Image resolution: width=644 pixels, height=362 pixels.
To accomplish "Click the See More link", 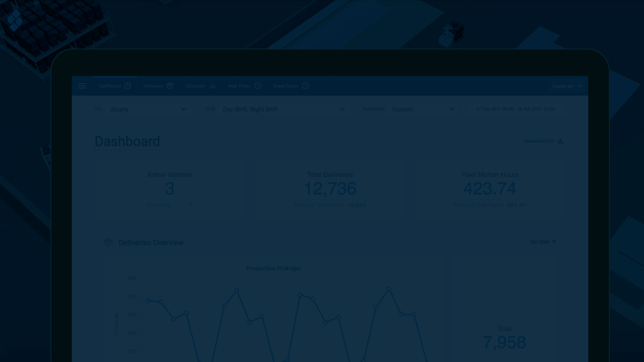I will click(x=539, y=241).
